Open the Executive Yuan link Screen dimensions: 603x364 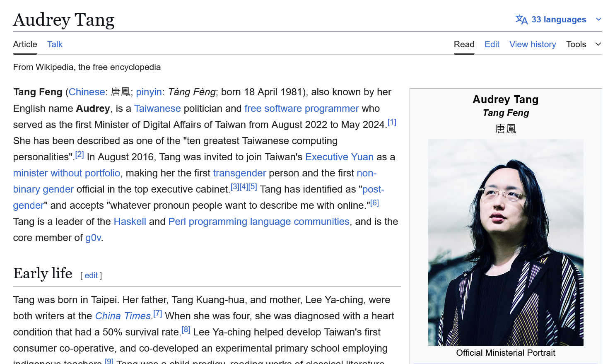340,157
